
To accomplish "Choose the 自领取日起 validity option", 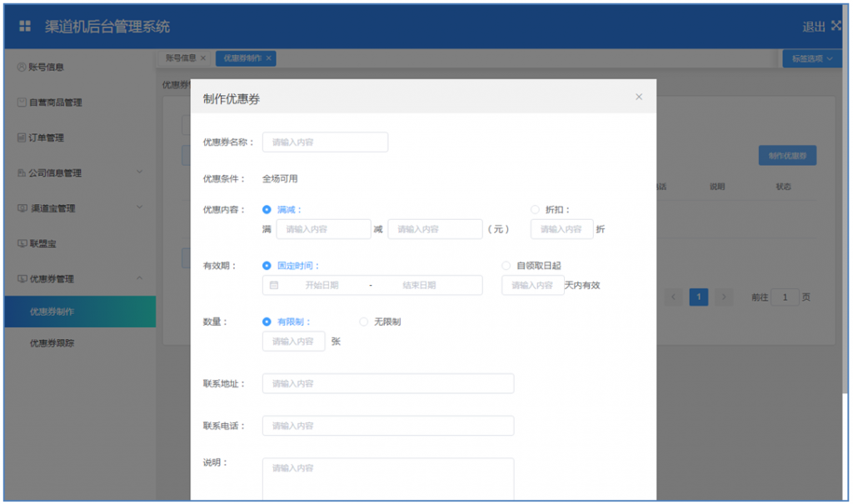I will click(x=506, y=266).
